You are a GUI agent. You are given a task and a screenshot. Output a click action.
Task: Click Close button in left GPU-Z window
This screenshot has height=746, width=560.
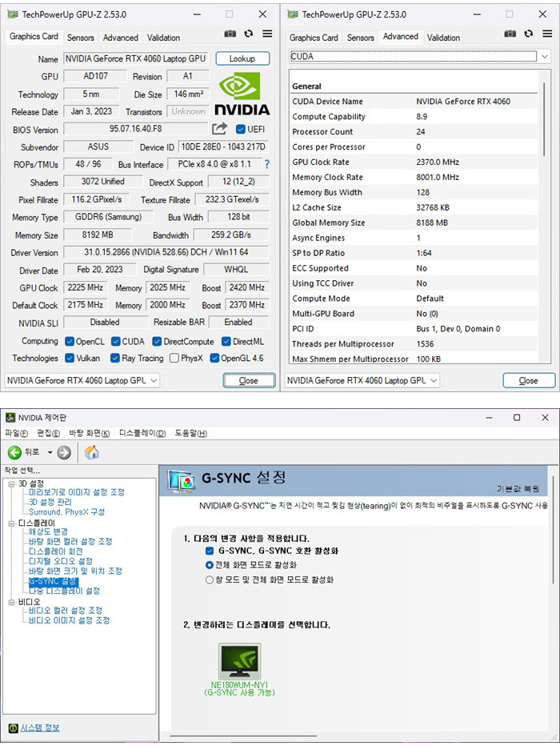coord(249,381)
